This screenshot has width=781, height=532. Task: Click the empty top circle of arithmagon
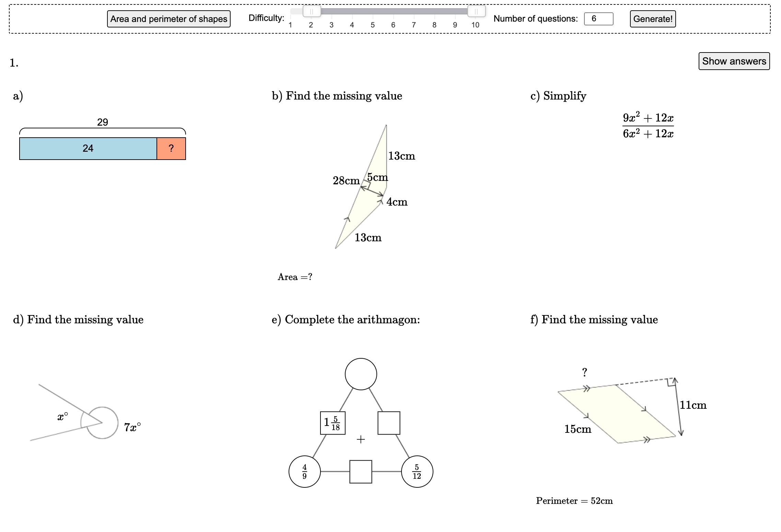tap(361, 374)
